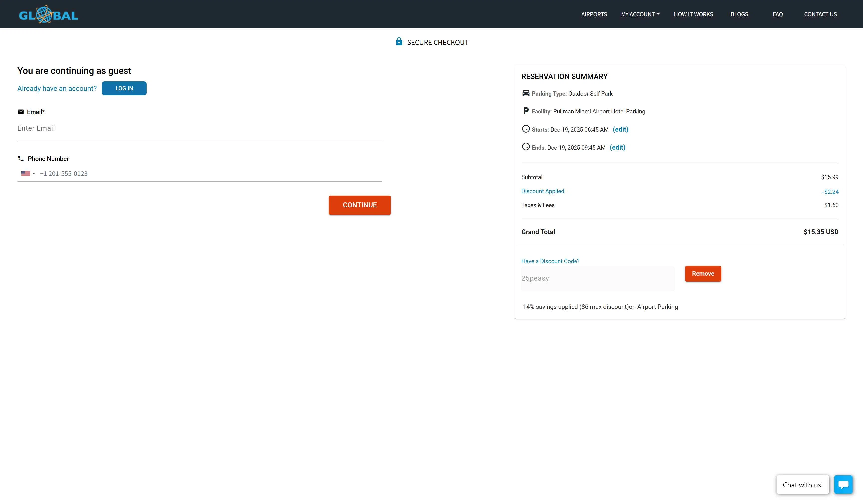The width and height of the screenshot is (863, 504).
Task: Click the secure checkout lock icon
Action: point(399,42)
